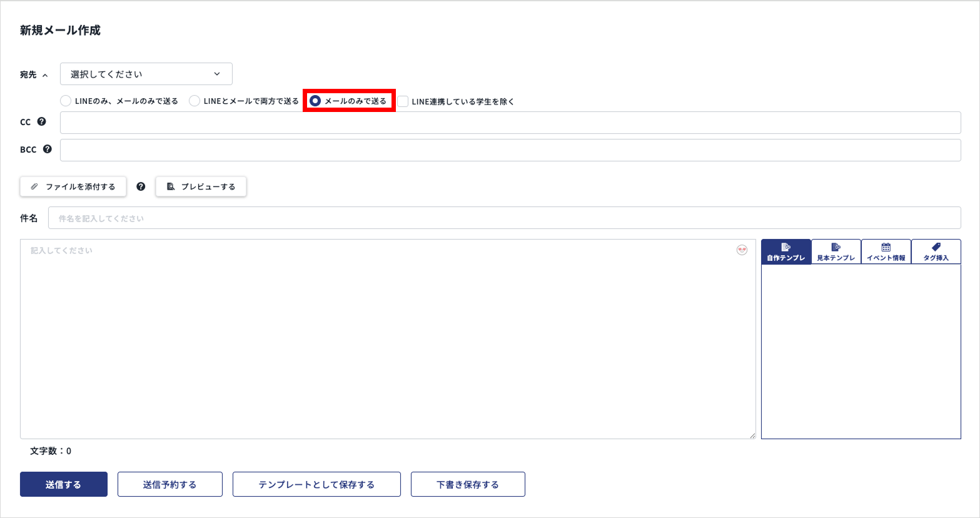Screen dimensions: 980x518
Task: Open the タグ挿入 tab
Action: 936,251
